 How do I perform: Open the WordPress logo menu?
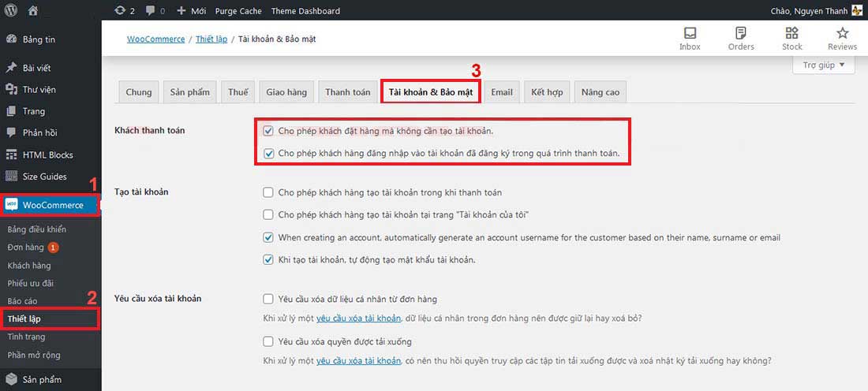(11, 10)
